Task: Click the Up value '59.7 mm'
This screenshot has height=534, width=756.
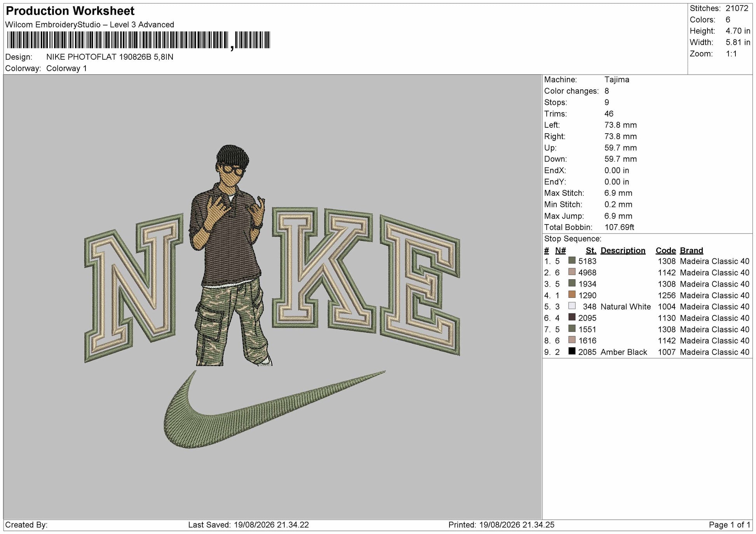Action: (621, 148)
